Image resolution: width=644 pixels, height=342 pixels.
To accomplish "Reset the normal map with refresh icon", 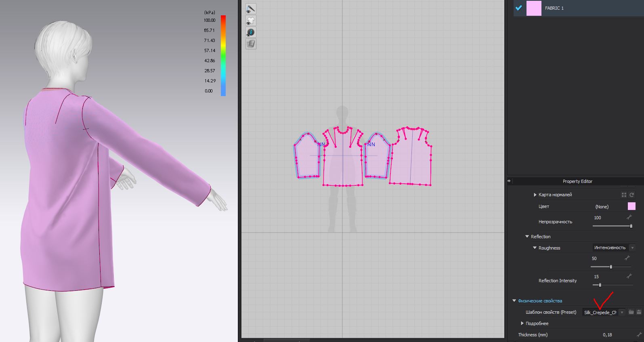I will (x=631, y=195).
